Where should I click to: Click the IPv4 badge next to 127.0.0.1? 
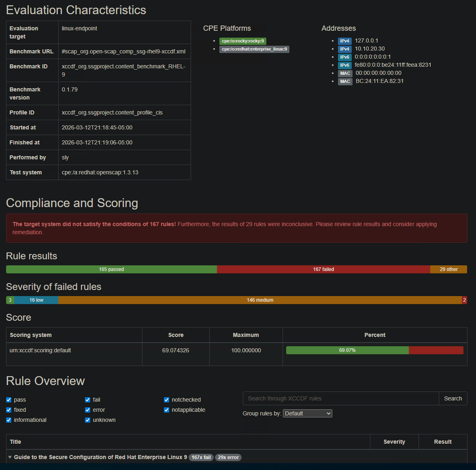click(344, 40)
